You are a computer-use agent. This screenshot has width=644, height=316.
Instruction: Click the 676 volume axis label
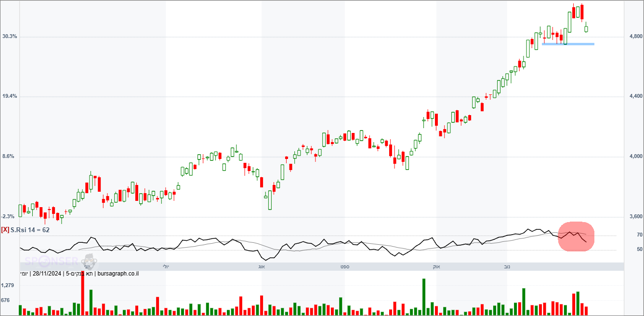6,301
